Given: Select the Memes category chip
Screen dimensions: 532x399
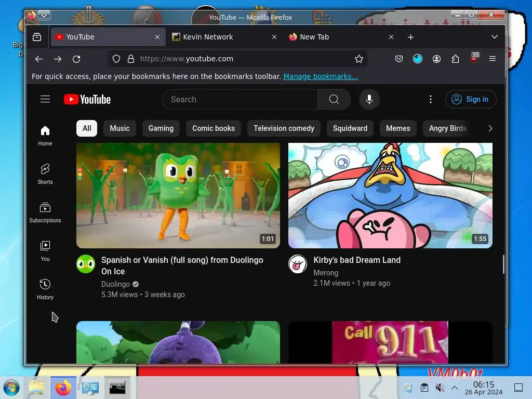Looking at the screenshot, I should (x=398, y=128).
